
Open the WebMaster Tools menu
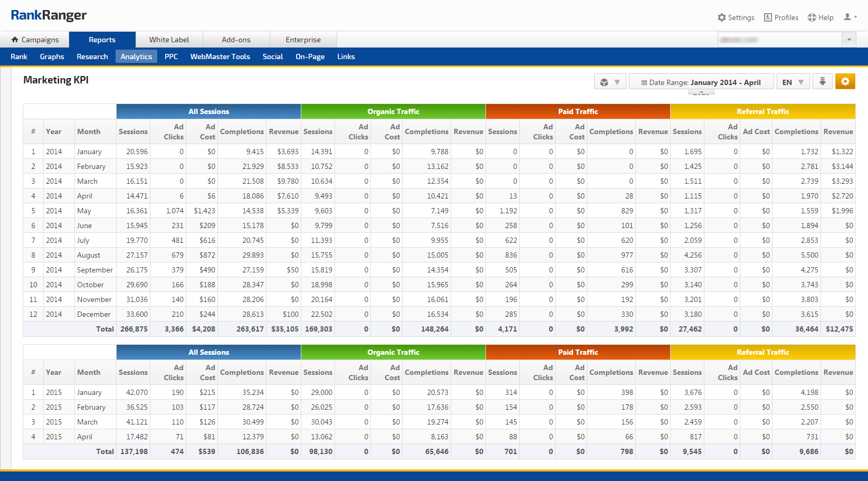220,56
